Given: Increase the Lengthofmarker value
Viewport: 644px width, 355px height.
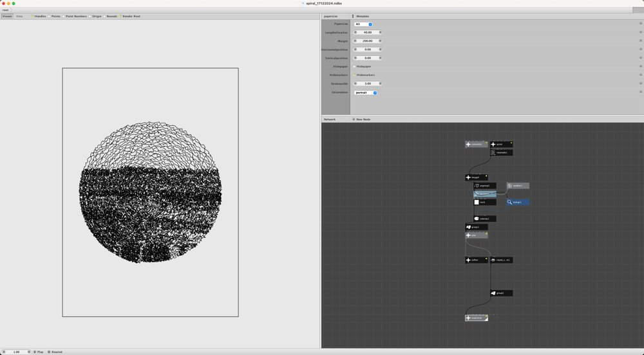Looking at the screenshot, I should [380, 32].
